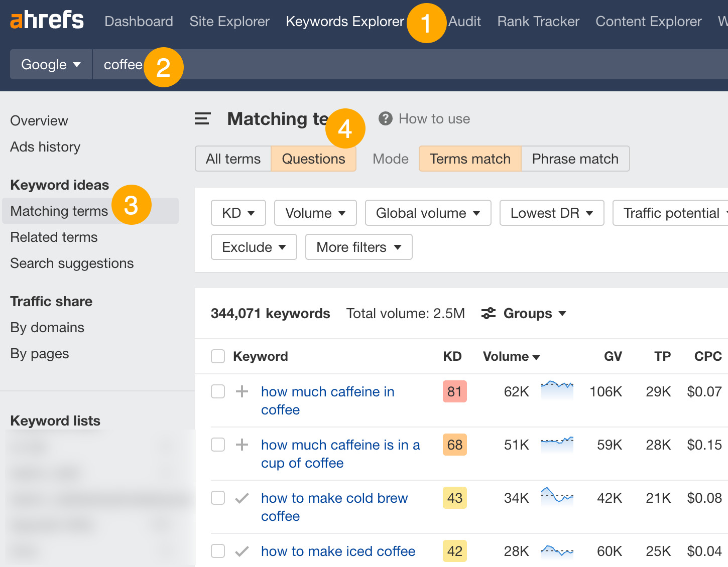Click the KD badge showing 81
The image size is (728, 567).
click(x=454, y=391)
